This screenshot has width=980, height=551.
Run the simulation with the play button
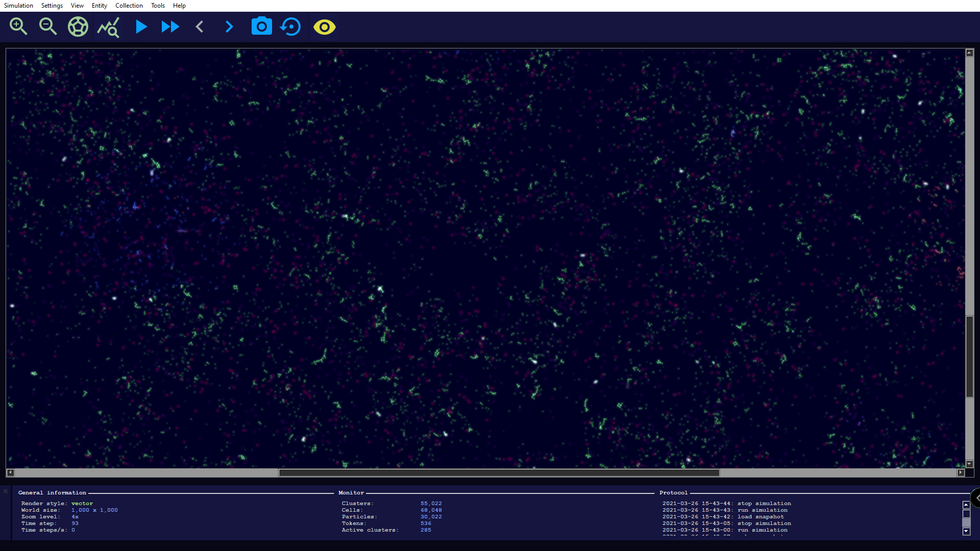click(x=141, y=27)
